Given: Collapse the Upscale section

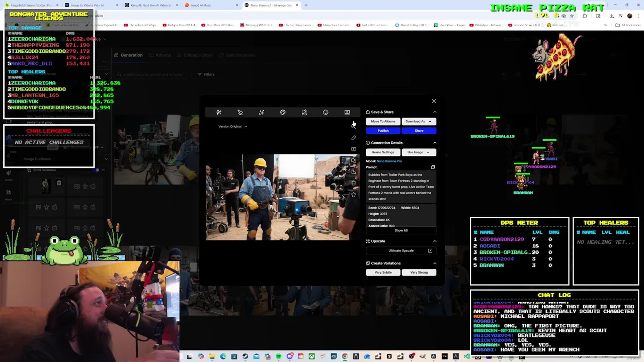Looking at the screenshot, I should [435, 241].
